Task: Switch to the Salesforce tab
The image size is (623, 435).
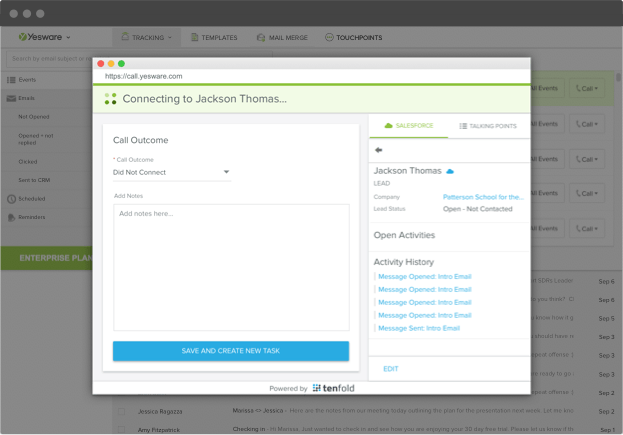Action: [408, 126]
